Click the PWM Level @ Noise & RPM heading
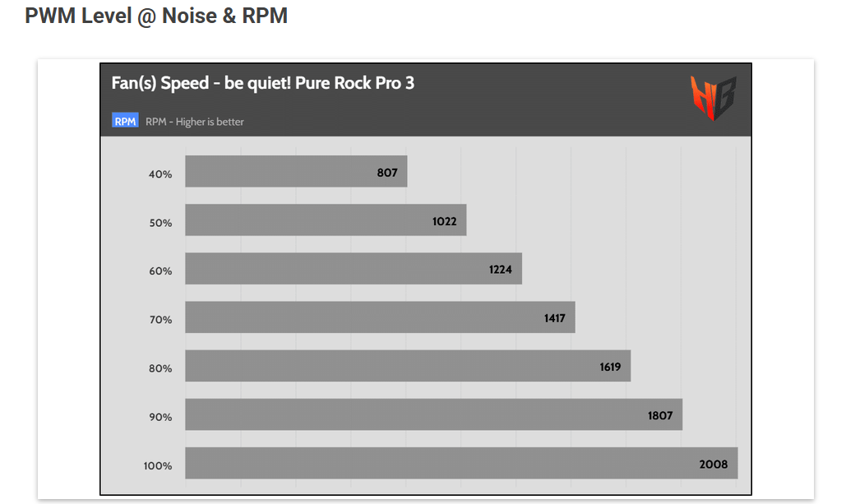846x504 pixels. 156,16
